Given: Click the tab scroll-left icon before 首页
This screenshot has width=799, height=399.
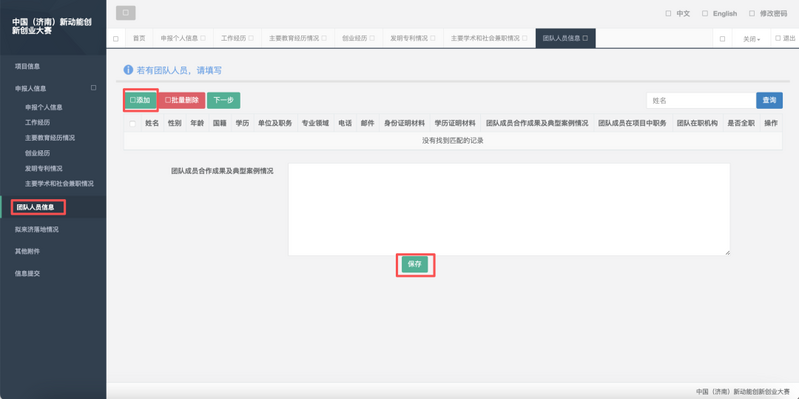Looking at the screenshot, I should 116,39.
